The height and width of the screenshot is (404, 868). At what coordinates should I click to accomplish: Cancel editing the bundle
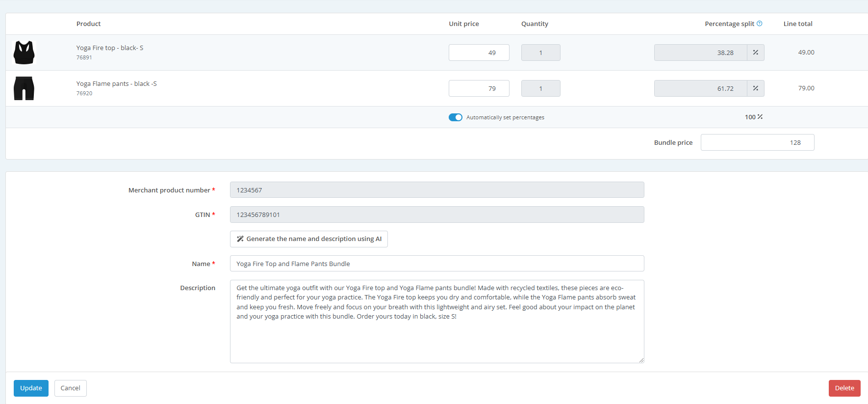(70, 388)
